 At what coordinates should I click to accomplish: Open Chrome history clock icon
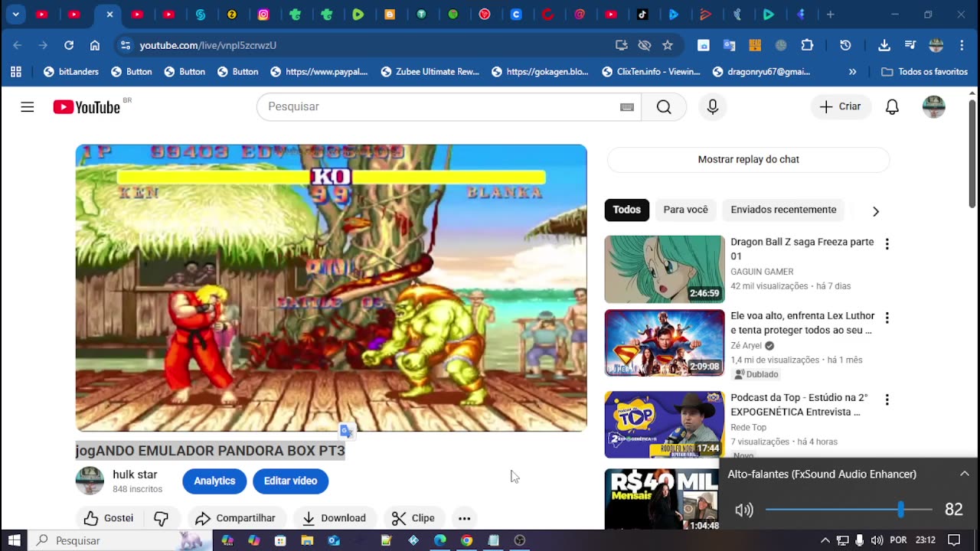[x=845, y=45]
